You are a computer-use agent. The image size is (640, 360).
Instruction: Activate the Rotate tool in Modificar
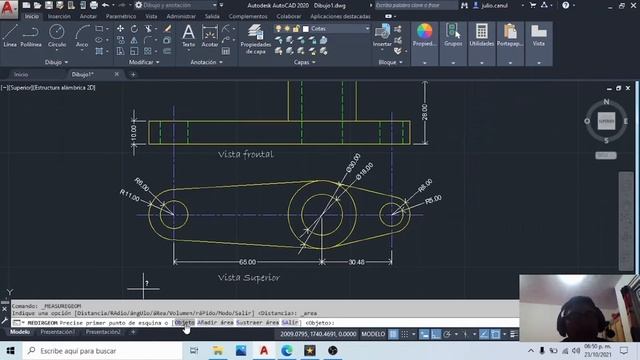coord(134,29)
